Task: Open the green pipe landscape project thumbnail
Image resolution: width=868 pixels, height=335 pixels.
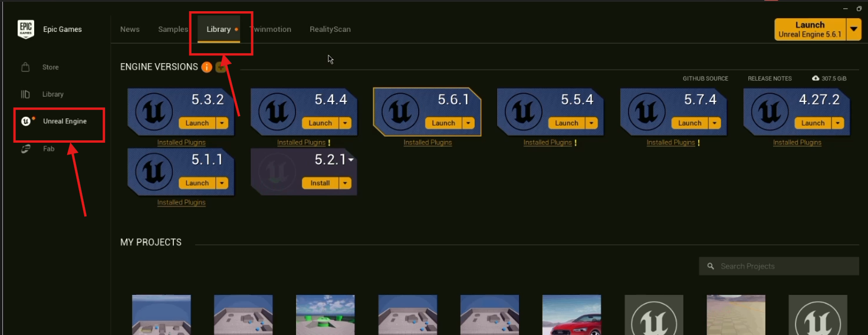Action: [x=325, y=315]
